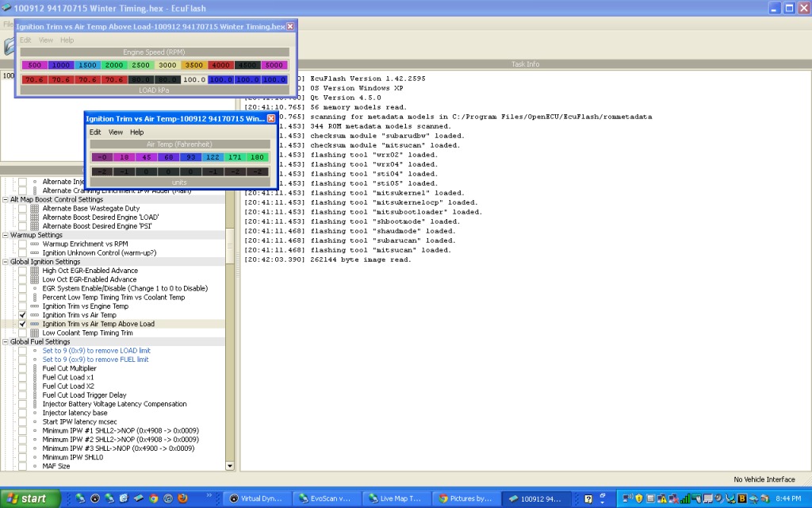Check Alternate Base Wastegate Duty checkbox
812x508 pixels.
(x=22, y=209)
